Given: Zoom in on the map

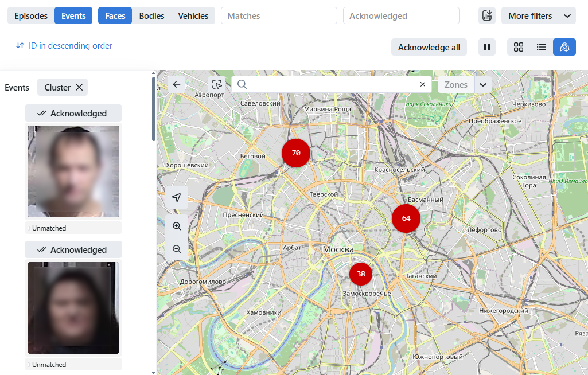Looking at the screenshot, I should [177, 226].
